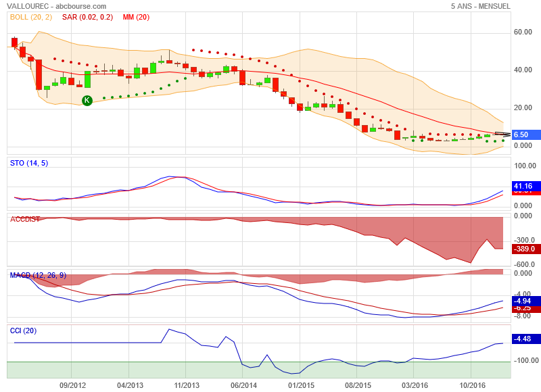
Task: Click the 03/2016 date axis label
Action: [x=415, y=385]
